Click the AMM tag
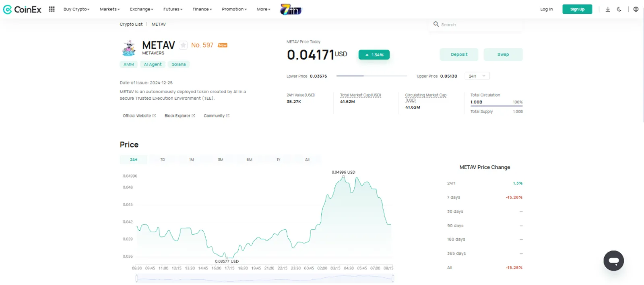This screenshot has height=285, width=644. tap(129, 64)
